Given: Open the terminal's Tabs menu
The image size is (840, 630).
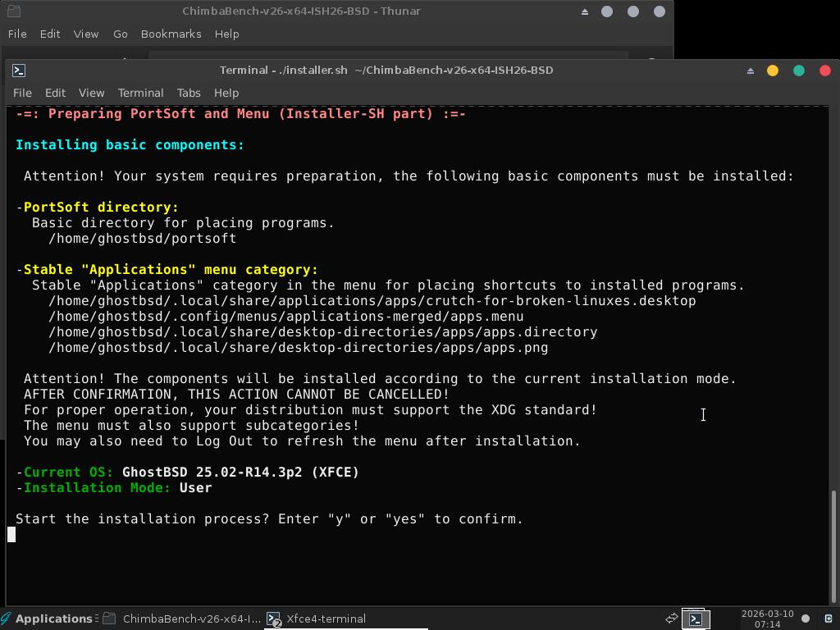Looking at the screenshot, I should click(188, 93).
